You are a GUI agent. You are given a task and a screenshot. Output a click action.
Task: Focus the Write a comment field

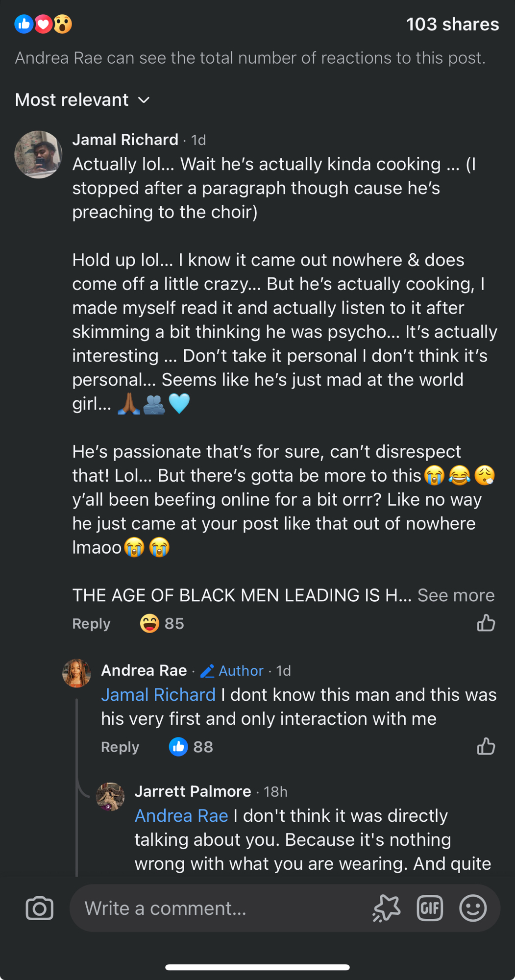(221, 908)
